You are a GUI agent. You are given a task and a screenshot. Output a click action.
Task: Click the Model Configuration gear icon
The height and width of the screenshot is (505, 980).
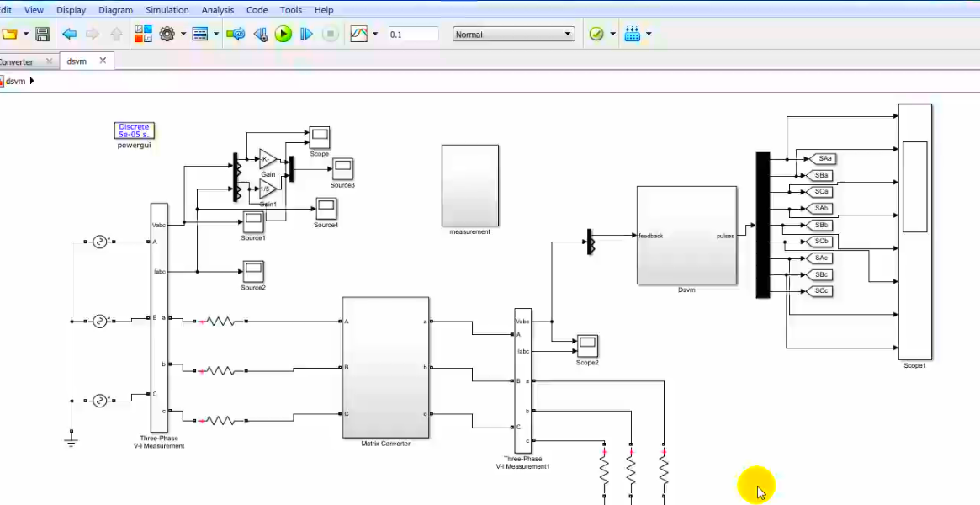tap(167, 35)
